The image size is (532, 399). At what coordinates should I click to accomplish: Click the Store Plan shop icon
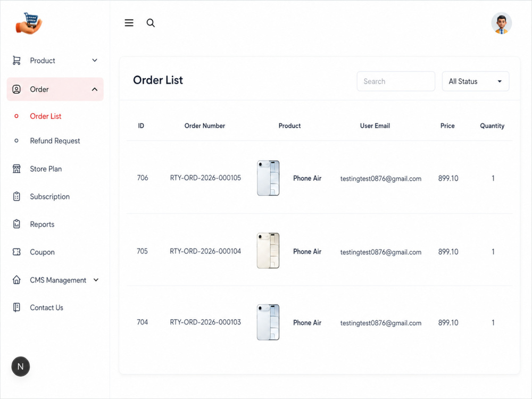(16, 169)
